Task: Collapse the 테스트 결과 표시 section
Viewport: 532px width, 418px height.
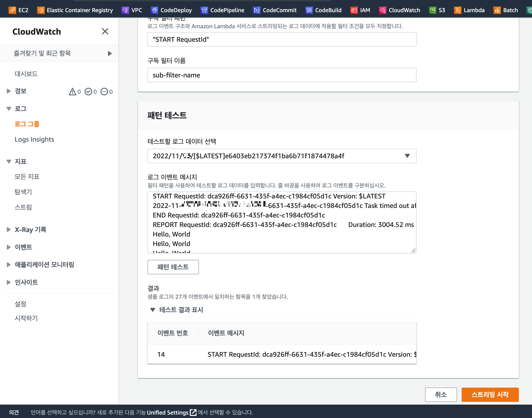Action: click(x=153, y=310)
